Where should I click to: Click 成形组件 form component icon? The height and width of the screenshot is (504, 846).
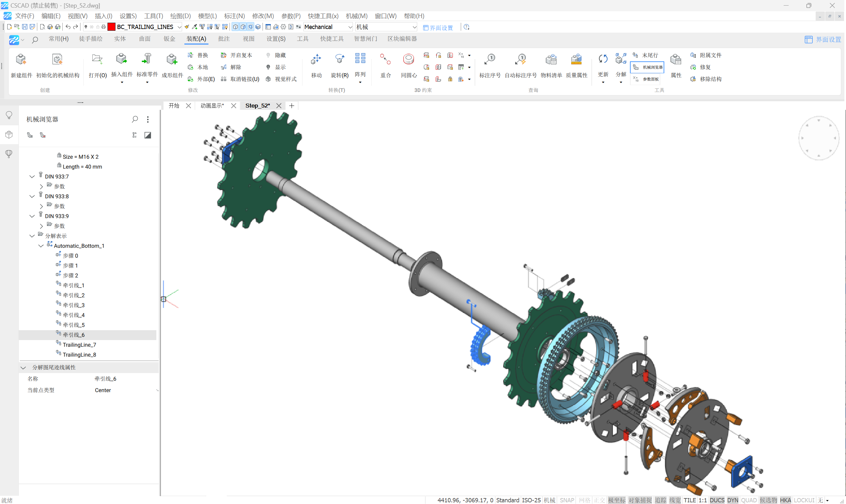pyautogui.click(x=172, y=59)
